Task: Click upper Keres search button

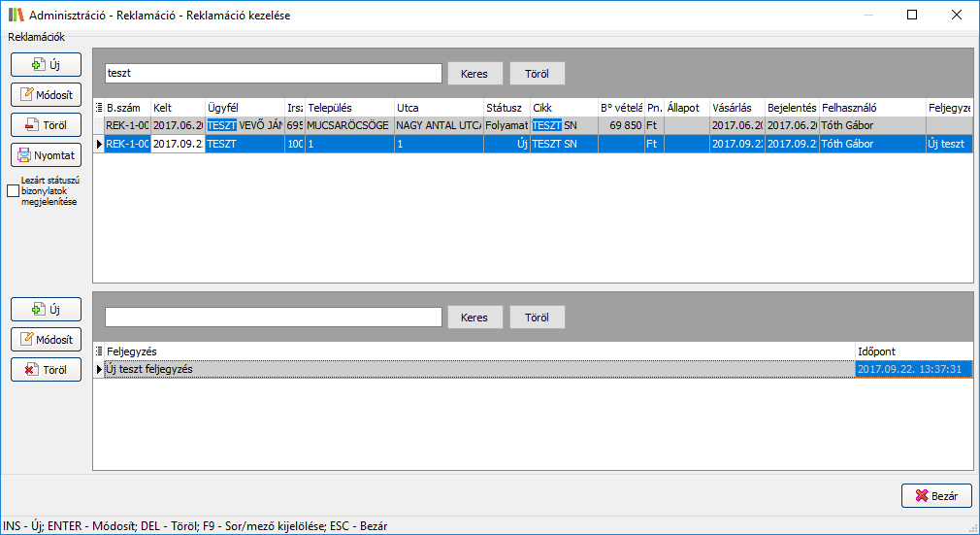Action: coord(474,74)
